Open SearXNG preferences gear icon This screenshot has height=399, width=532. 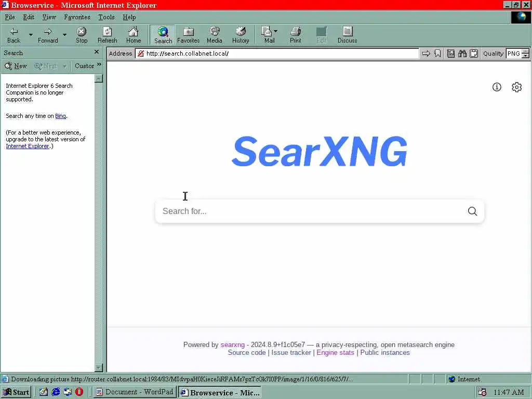[517, 87]
